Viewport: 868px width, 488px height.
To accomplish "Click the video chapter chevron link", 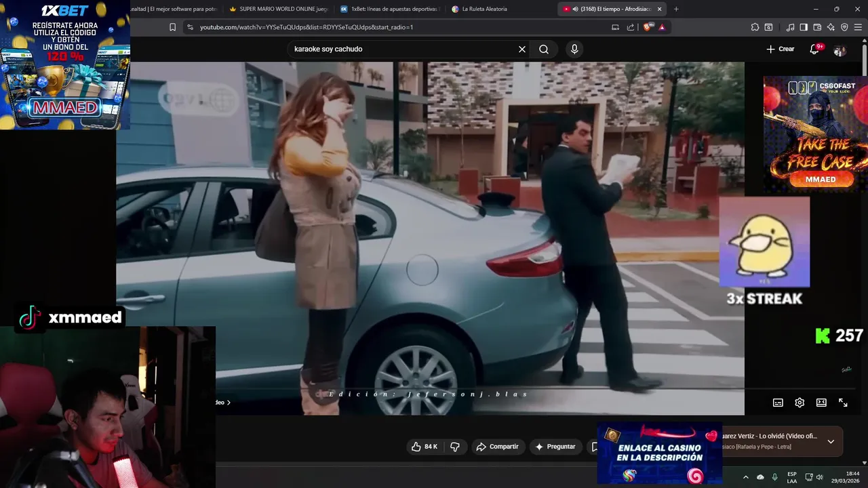I will [x=224, y=403].
